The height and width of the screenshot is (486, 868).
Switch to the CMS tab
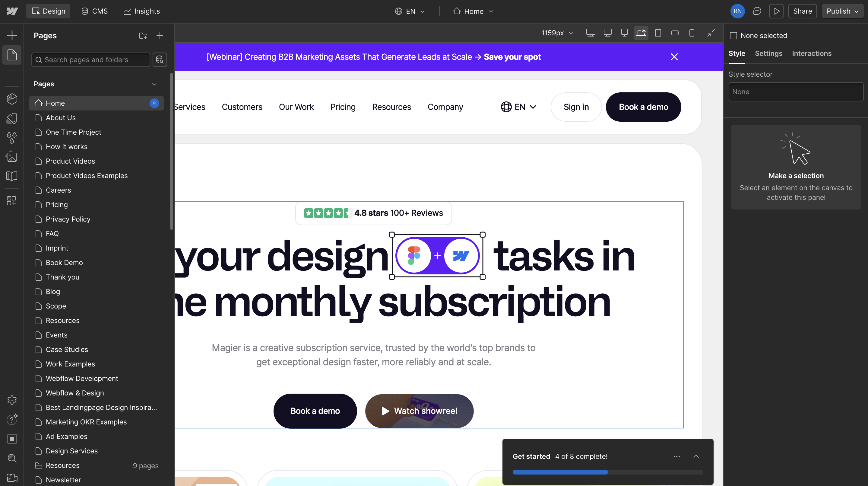[x=94, y=11]
